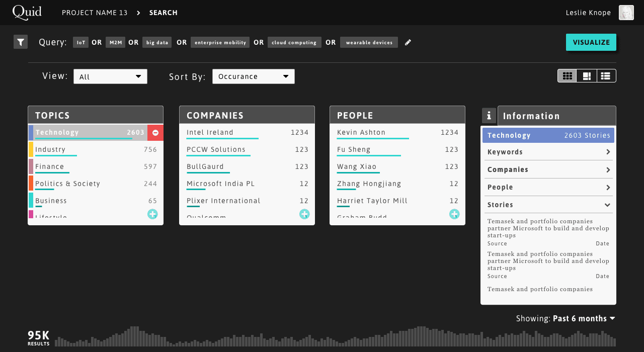Select the IoT query tag
The width and height of the screenshot is (644, 352).
point(80,42)
